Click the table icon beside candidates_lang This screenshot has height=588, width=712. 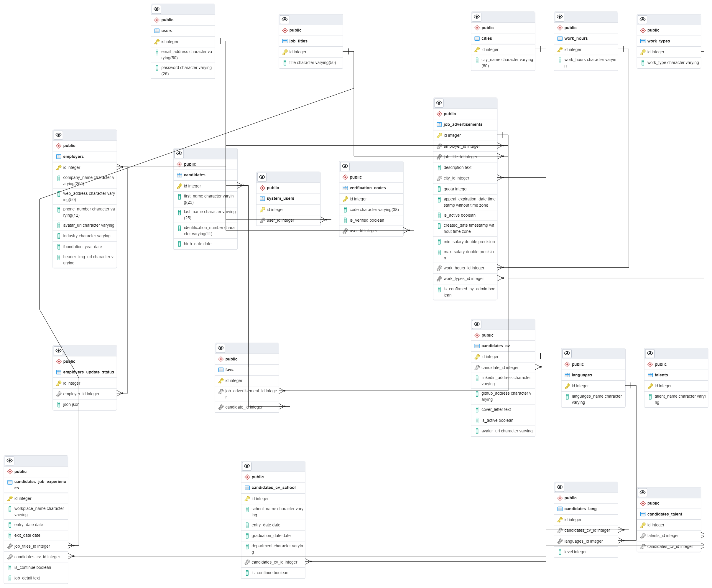point(560,508)
